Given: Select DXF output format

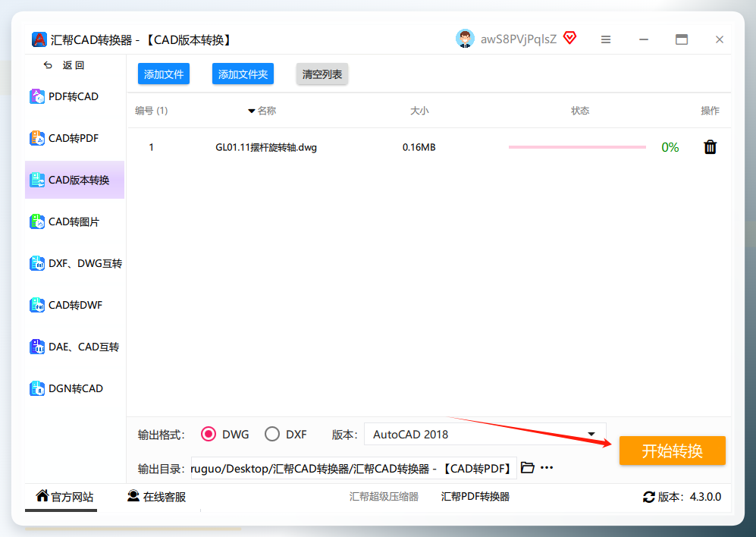Looking at the screenshot, I should 272,435.
